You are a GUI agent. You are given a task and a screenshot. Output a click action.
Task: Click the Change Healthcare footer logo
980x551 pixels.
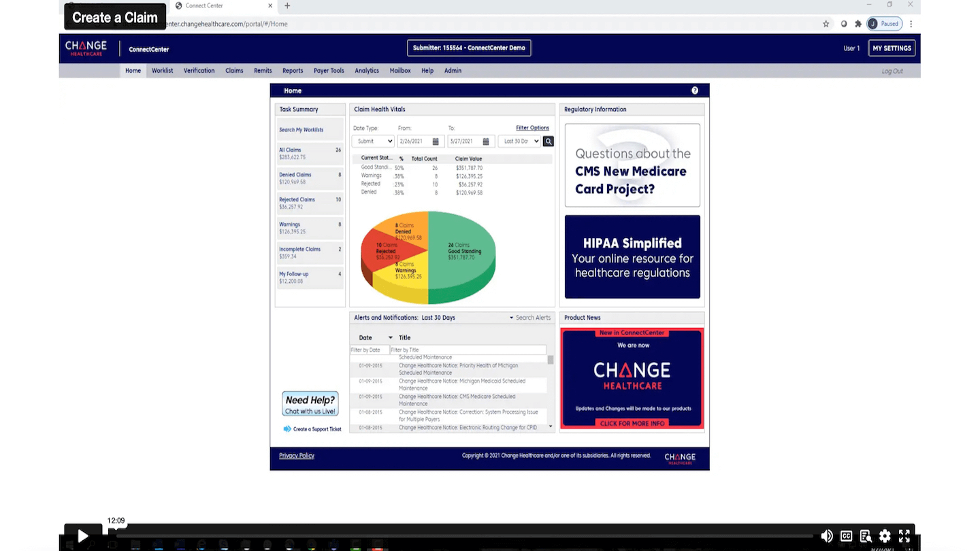tap(680, 458)
